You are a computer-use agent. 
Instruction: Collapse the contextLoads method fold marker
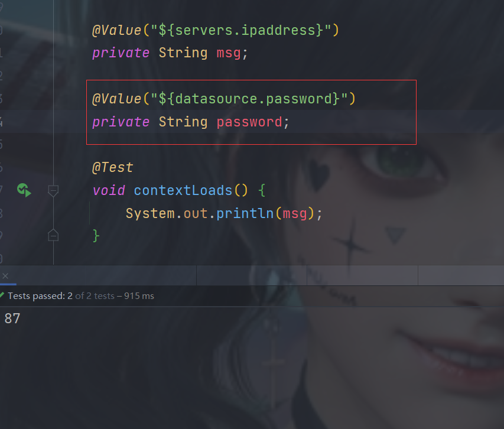53,190
